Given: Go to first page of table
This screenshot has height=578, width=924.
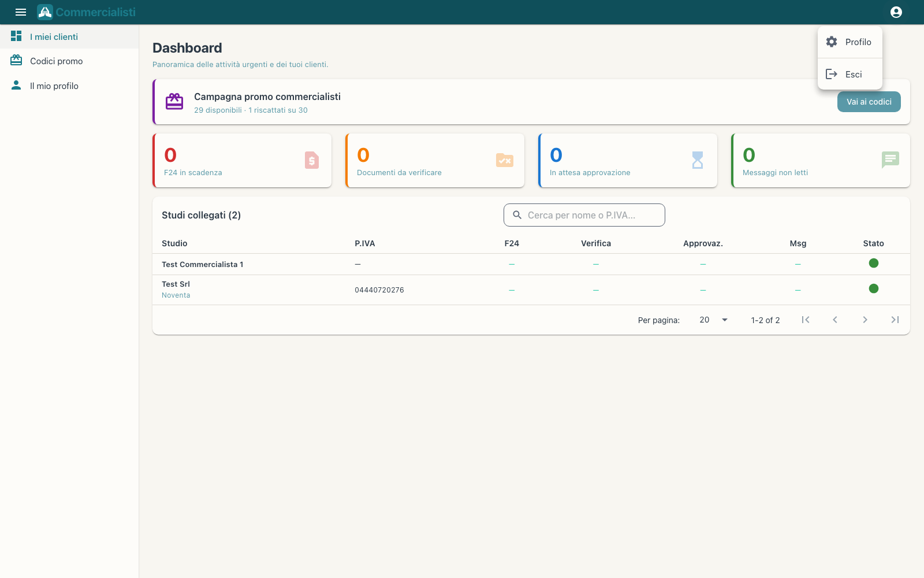Looking at the screenshot, I should click(806, 320).
